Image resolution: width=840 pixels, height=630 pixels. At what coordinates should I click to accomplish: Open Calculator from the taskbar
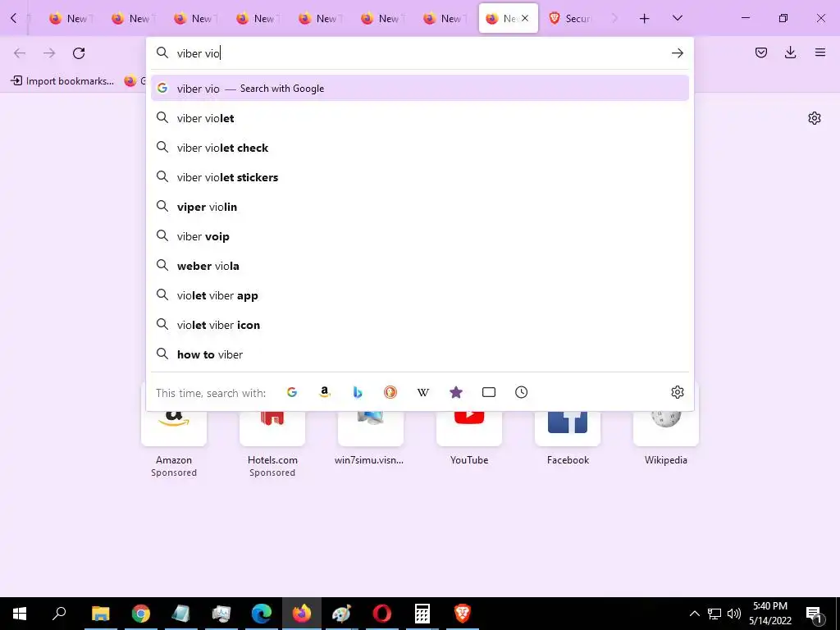tap(422, 614)
